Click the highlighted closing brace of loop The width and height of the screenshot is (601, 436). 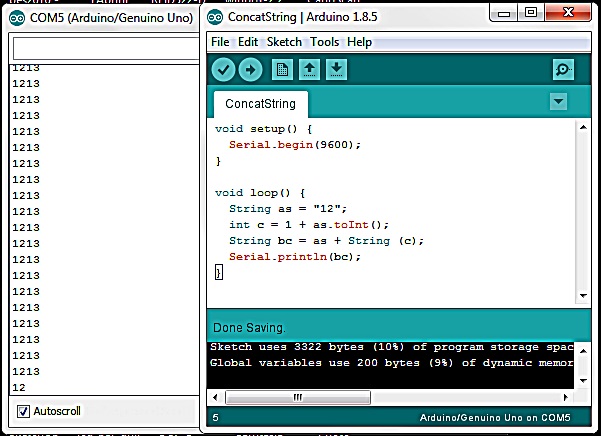pyautogui.click(x=218, y=273)
